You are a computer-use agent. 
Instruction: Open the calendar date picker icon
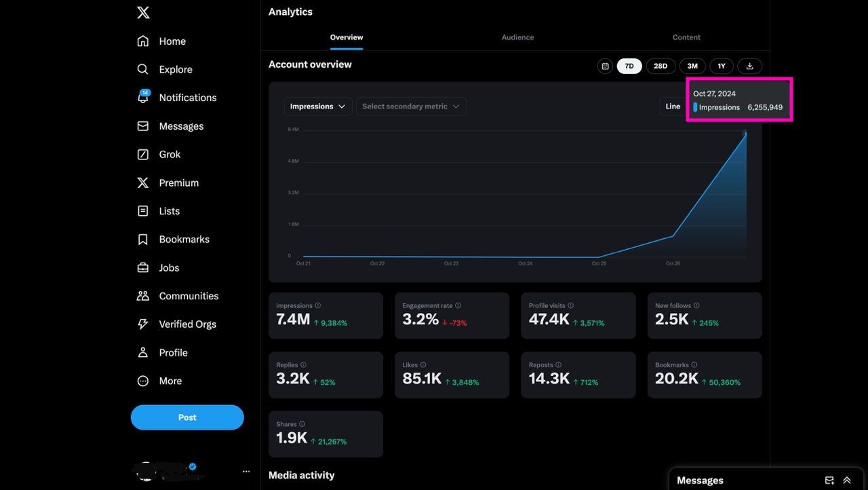tap(605, 66)
